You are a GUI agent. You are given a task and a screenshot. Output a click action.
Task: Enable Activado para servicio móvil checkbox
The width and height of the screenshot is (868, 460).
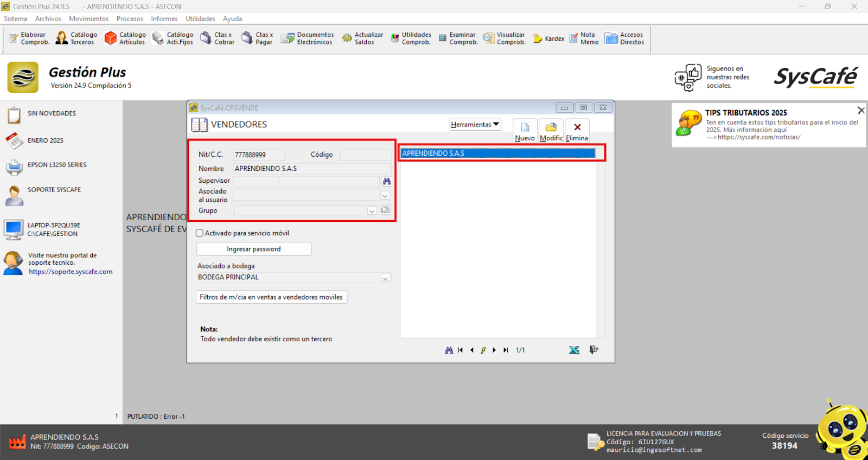click(x=200, y=233)
